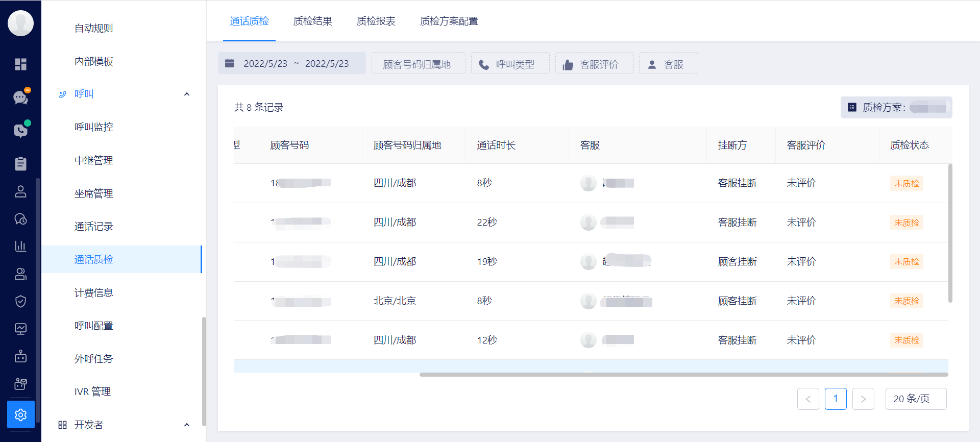This screenshot has width=980, height=442.
Task: Open the clipboard icon in the rail
Action: coord(21,163)
